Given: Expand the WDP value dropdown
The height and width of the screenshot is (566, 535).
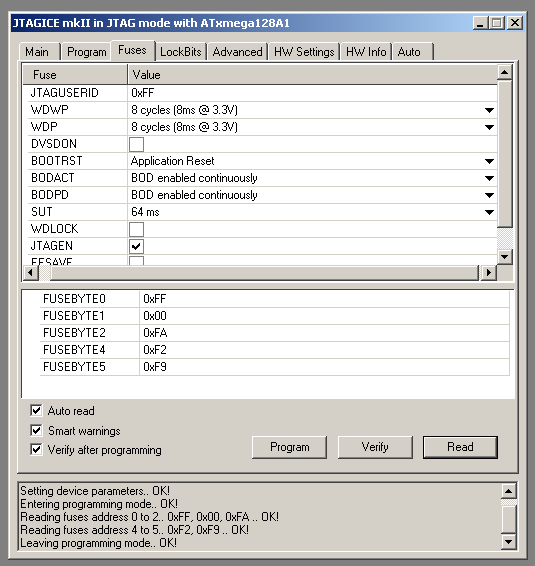Looking at the screenshot, I should [x=489, y=127].
